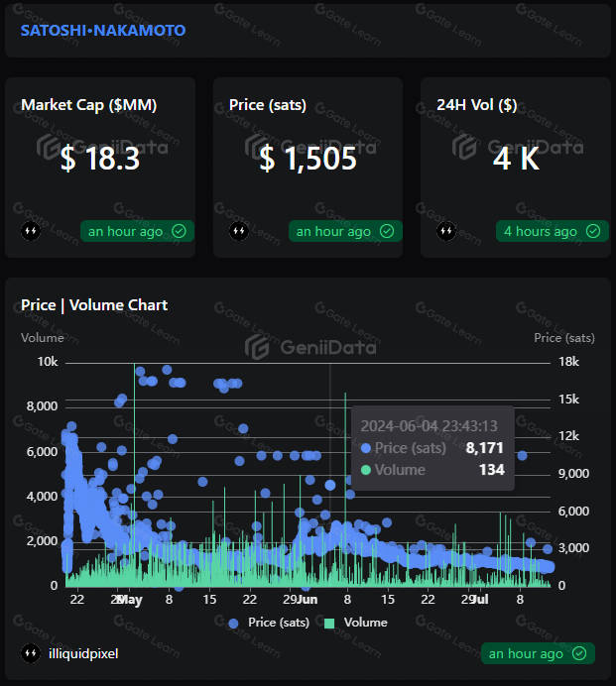Click the check icon in 24H Vol badge
The width and height of the screenshot is (616, 686).
593,231
